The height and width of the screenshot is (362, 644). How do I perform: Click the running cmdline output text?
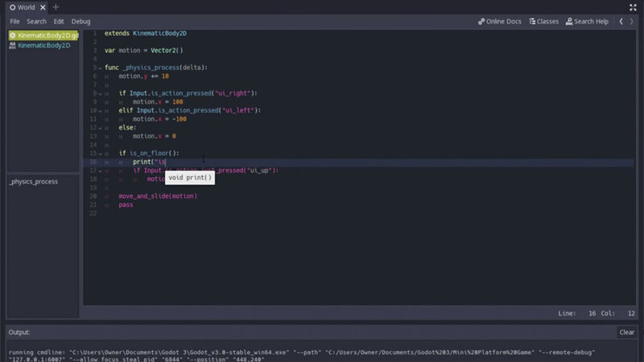pyautogui.click(x=302, y=356)
